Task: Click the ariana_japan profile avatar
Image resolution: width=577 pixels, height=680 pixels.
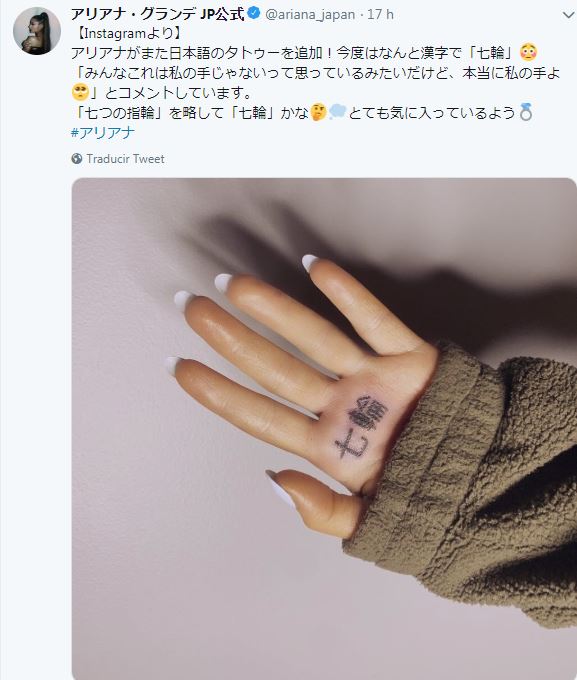Action: tap(37, 31)
